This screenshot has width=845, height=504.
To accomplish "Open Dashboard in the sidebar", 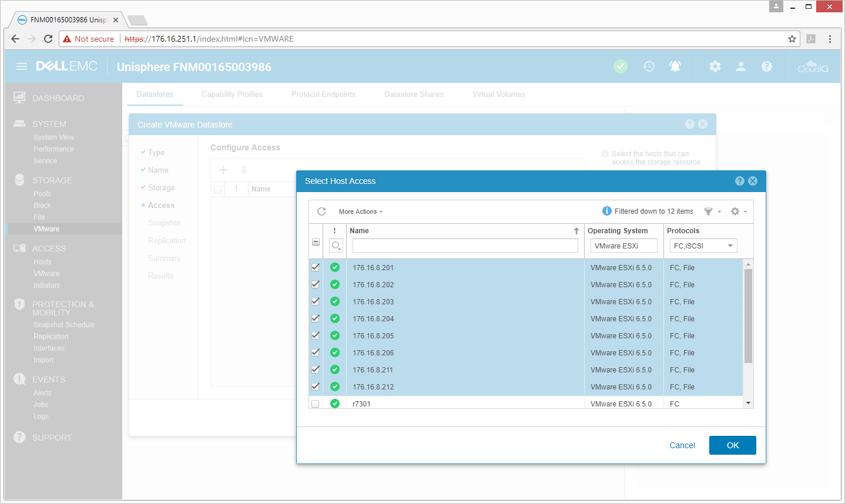I will (58, 98).
